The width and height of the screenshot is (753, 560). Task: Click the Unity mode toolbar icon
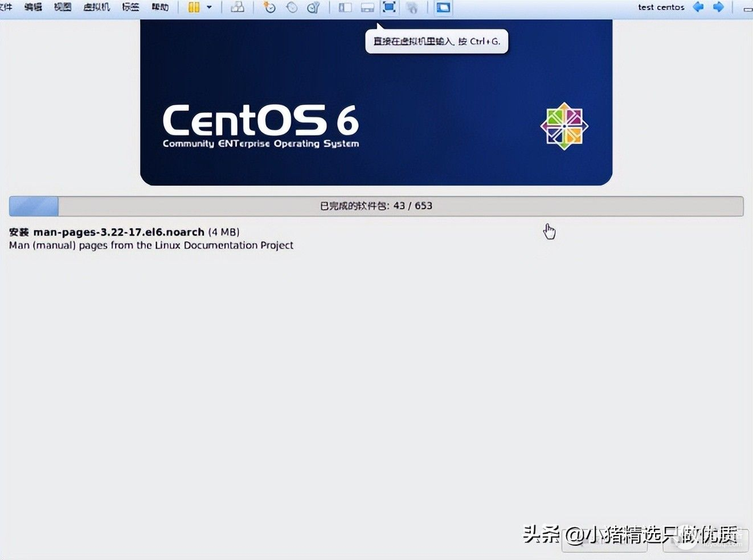[412, 7]
